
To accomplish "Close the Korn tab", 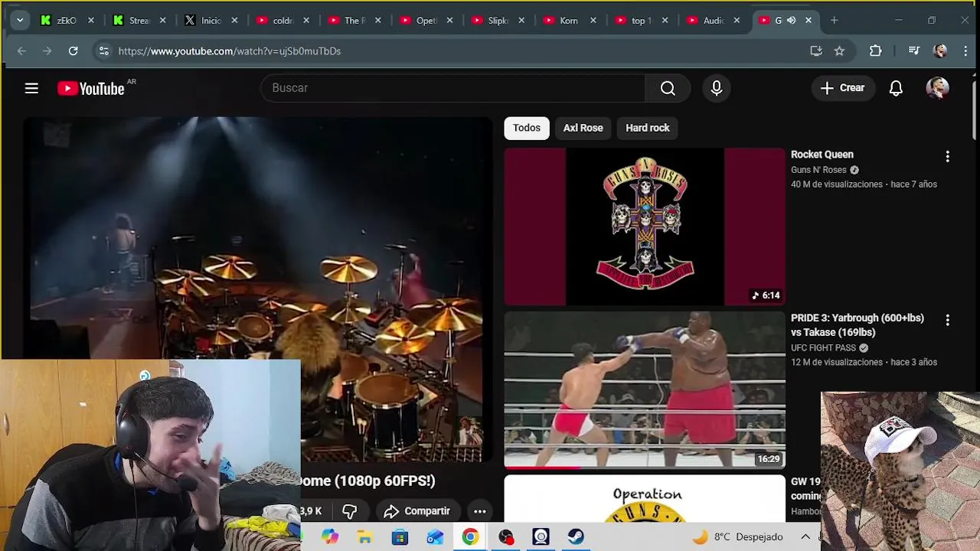I will tap(593, 21).
